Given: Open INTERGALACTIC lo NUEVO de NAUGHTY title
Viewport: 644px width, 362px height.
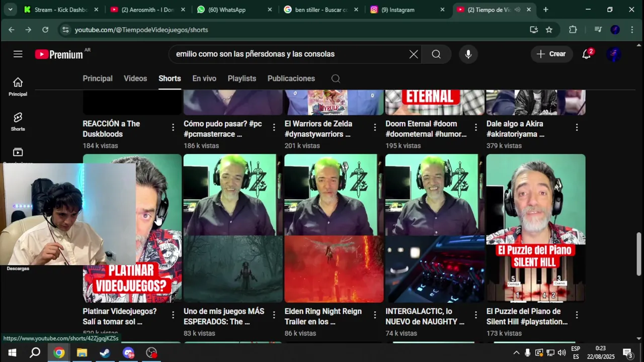Looking at the screenshot, I should click(425, 316).
